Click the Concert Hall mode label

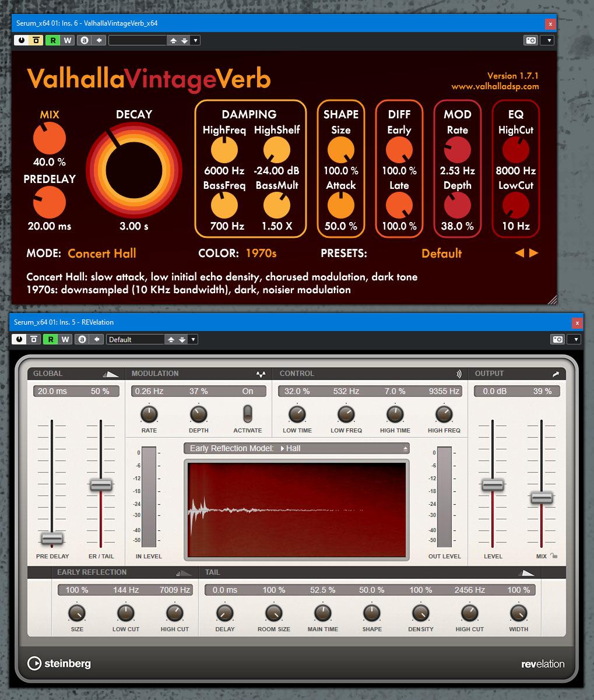101,254
